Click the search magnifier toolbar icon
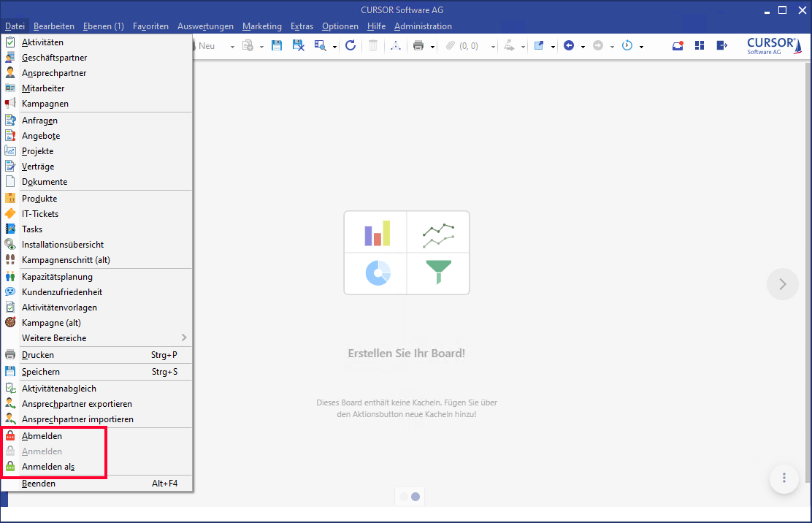The image size is (812, 523). point(320,46)
